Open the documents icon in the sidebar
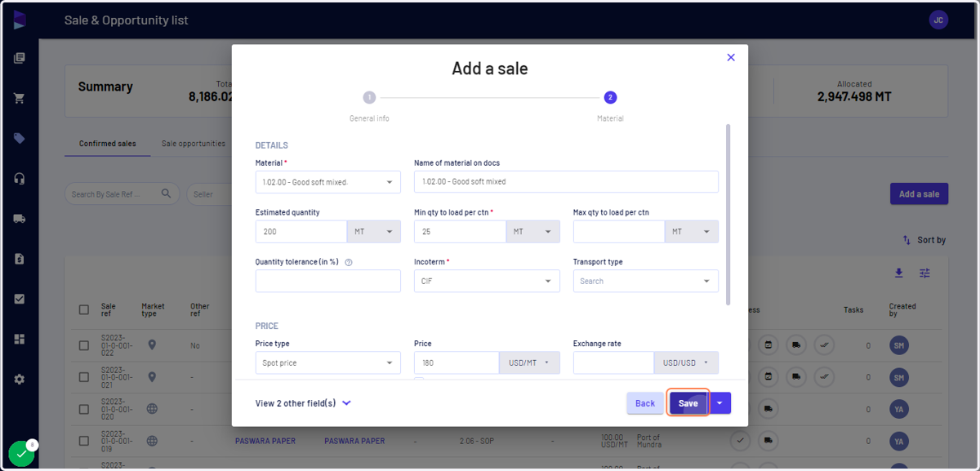The width and height of the screenshot is (980, 471). (20, 58)
